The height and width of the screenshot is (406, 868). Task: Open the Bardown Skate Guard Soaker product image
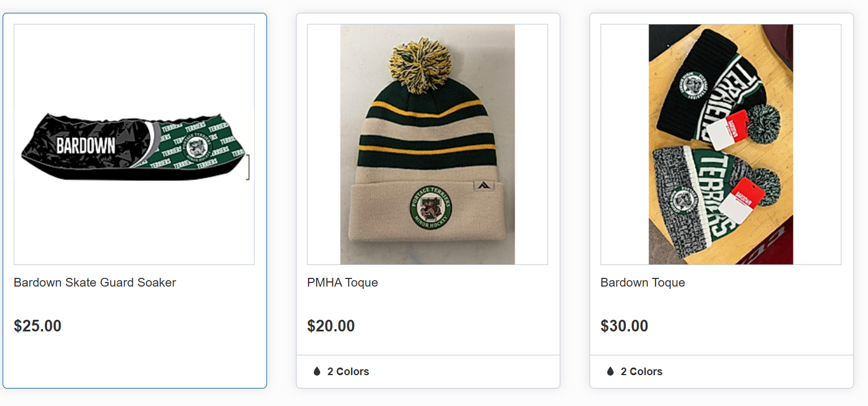134,144
